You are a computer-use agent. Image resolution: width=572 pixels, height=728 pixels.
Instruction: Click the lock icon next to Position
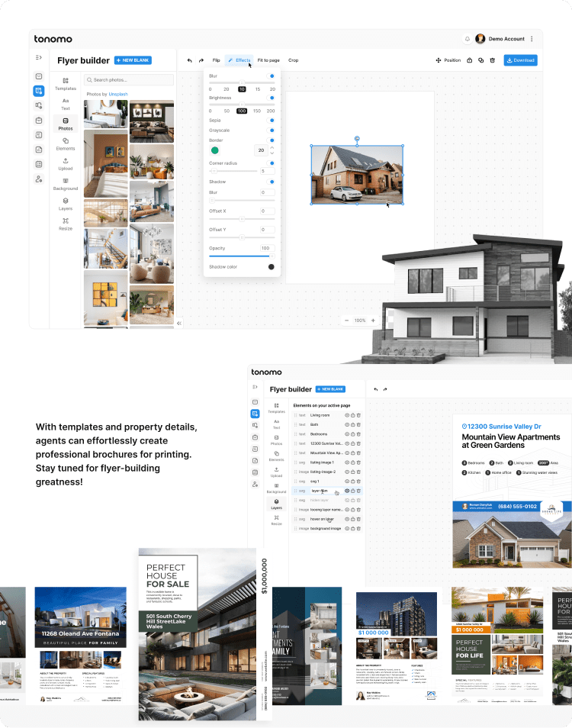click(470, 60)
